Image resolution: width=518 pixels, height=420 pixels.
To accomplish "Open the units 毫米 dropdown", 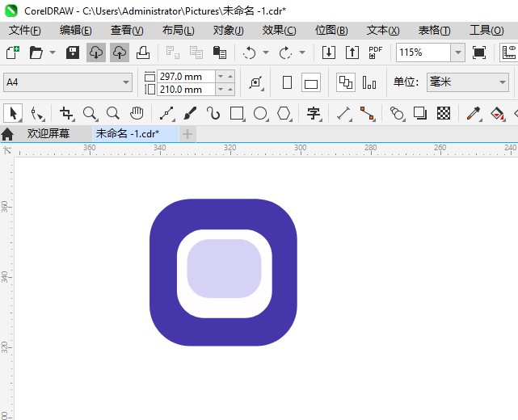I will tap(503, 82).
